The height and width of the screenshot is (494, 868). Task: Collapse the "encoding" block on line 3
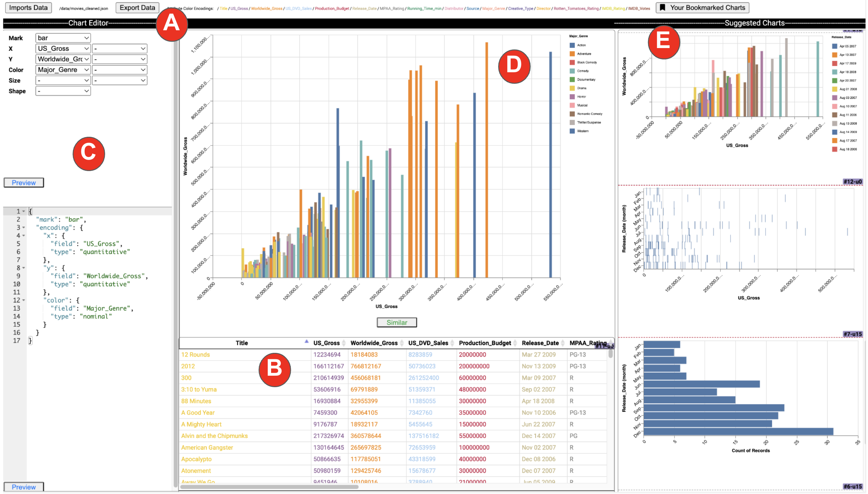point(24,228)
